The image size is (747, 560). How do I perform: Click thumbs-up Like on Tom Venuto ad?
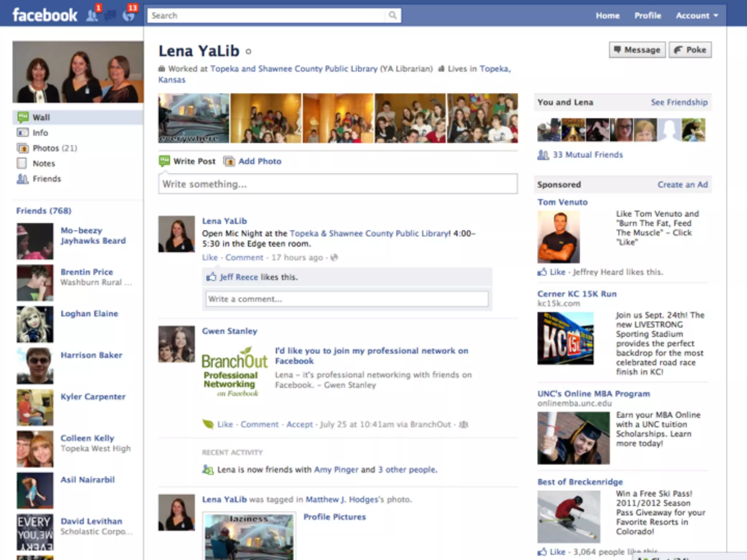tap(542, 272)
